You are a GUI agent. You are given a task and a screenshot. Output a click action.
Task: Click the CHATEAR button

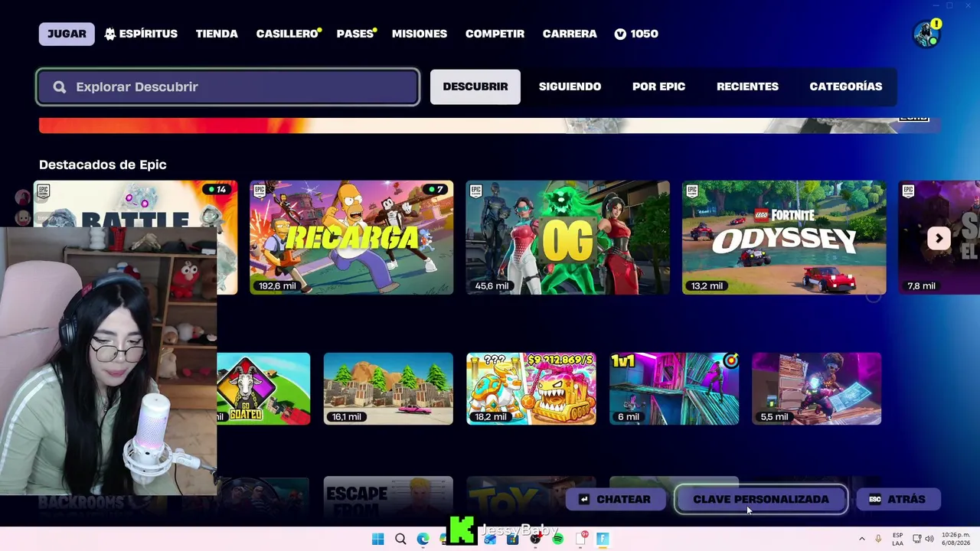[615, 499]
